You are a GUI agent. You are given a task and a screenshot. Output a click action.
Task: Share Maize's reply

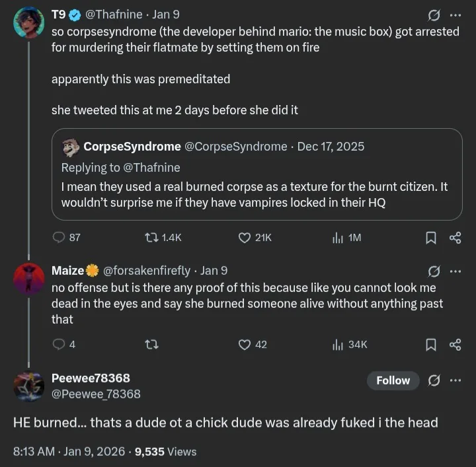pyautogui.click(x=455, y=344)
